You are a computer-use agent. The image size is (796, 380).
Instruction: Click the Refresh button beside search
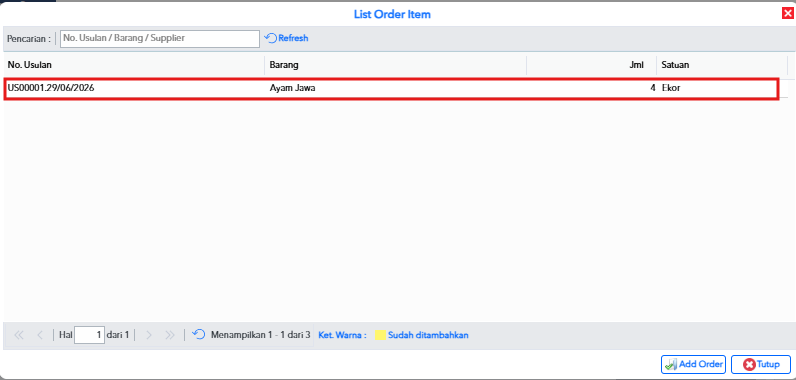click(x=287, y=38)
